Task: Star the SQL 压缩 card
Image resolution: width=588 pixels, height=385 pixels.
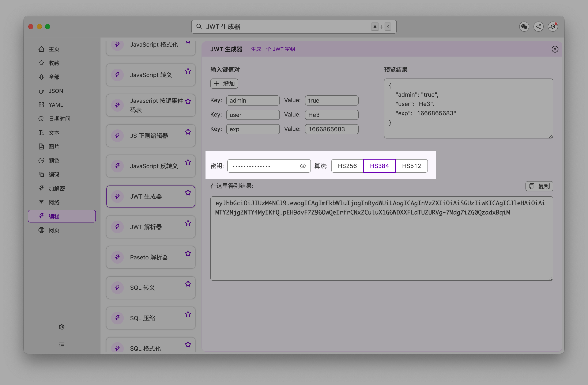Action: pos(188,314)
